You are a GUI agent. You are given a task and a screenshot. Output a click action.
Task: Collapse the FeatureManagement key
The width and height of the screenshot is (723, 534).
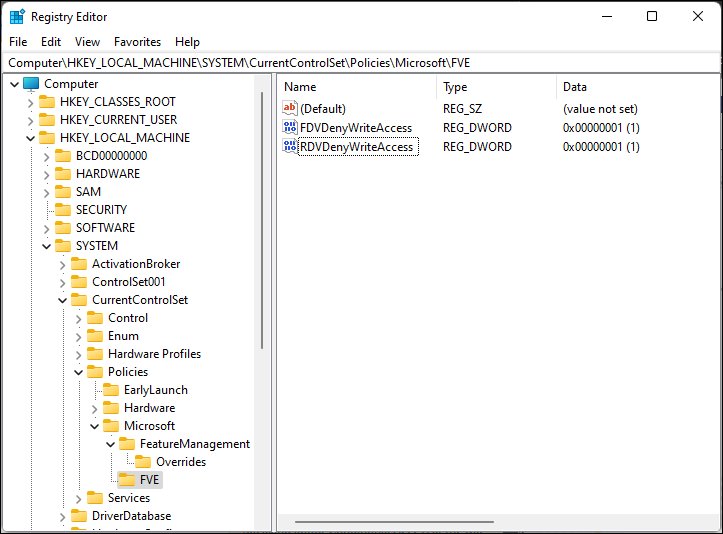pos(111,444)
